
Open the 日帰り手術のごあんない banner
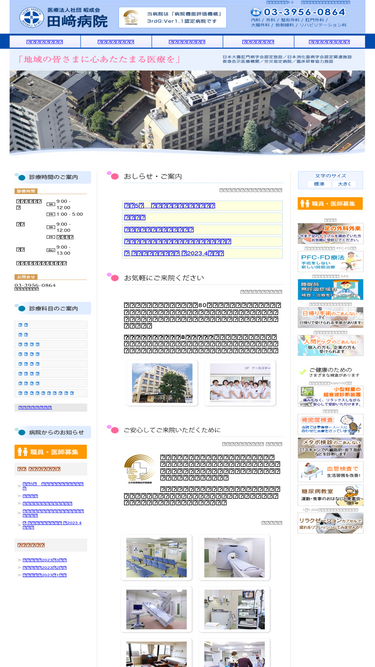[x=330, y=317]
